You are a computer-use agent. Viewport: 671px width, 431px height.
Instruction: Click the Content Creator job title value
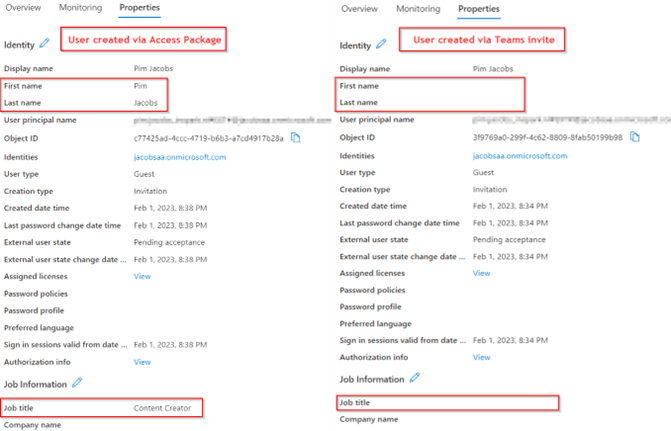click(162, 408)
